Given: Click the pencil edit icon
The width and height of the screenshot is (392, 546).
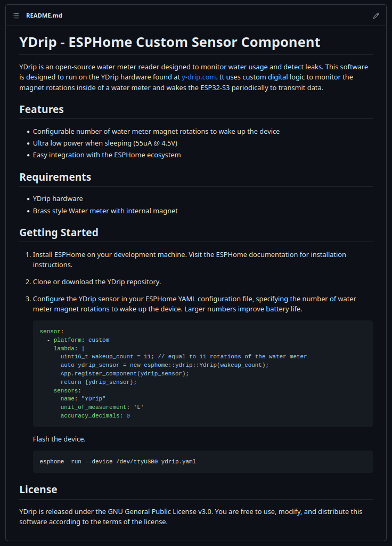Looking at the screenshot, I should [376, 15].
